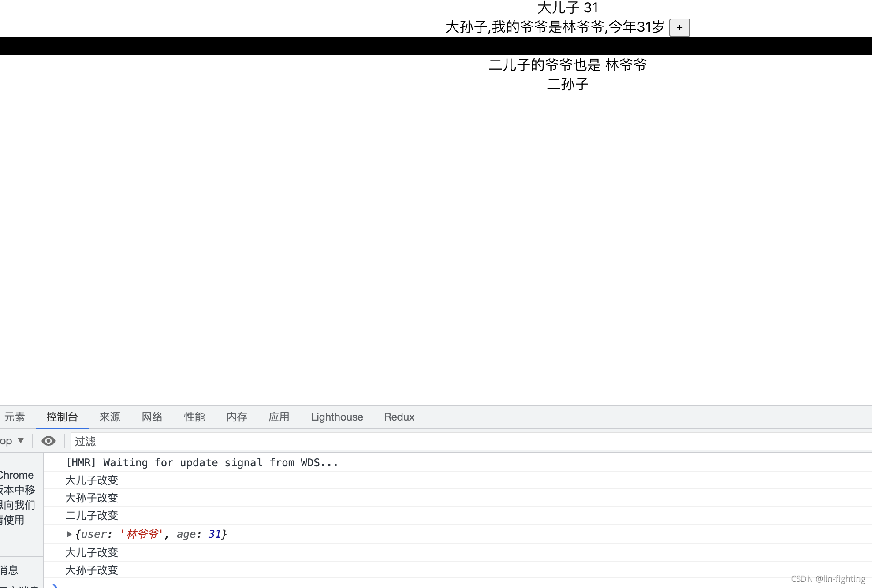Image resolution: width=872 pixels, height=588 pixels.
Task: Click the 消息 sidebar item
Action: coord(9,570)
